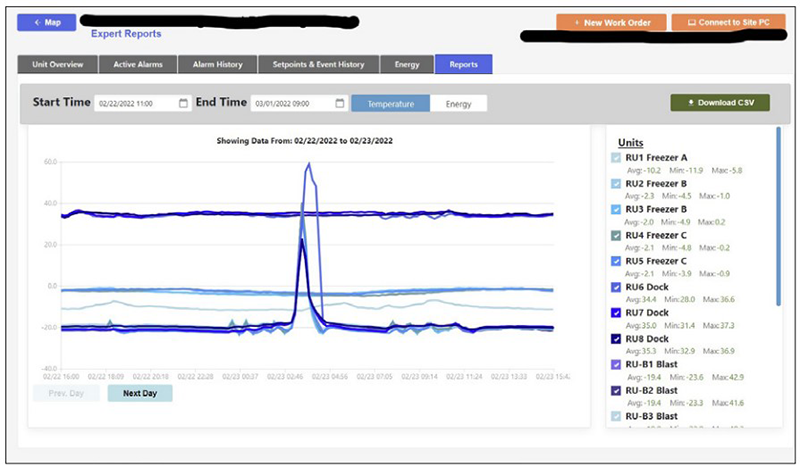The width and height of the screenshot is (800, 467).
Task: Select the Temperature toggle option
Action: (x=391, y=104)
